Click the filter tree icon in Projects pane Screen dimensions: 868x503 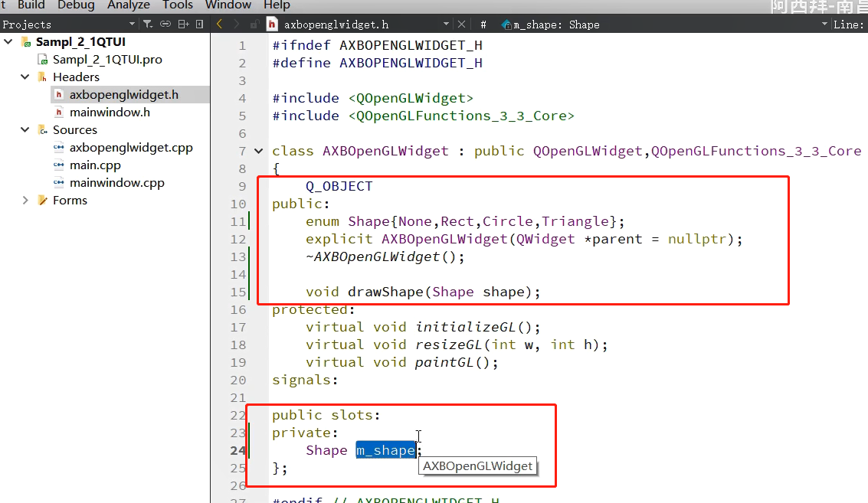pyautogui.click(x=148, y=24)
